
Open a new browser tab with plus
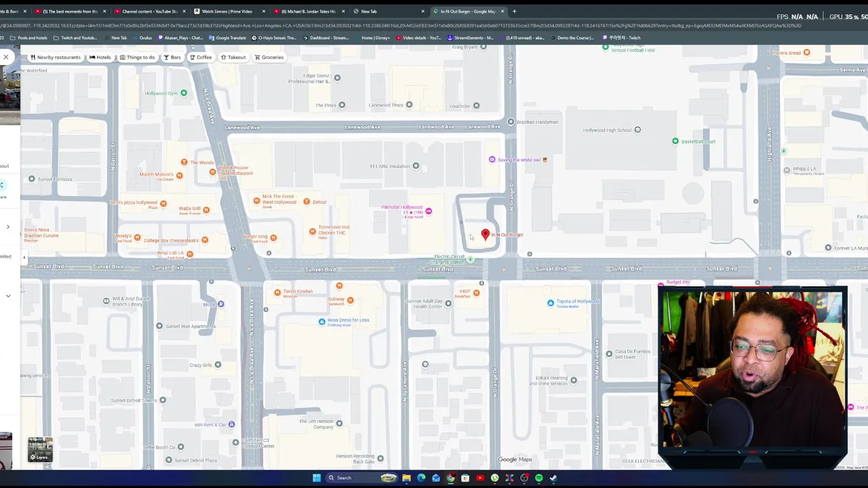pos(514,11)
